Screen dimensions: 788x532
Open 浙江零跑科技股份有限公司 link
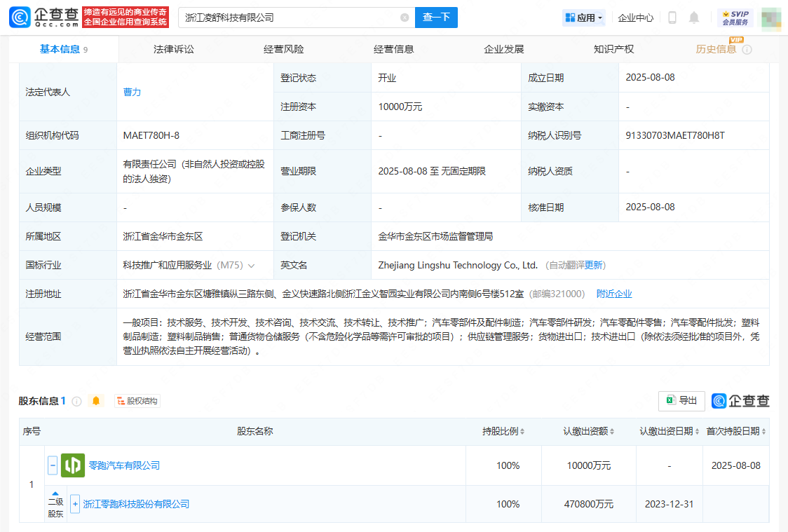tap(136, 504)
